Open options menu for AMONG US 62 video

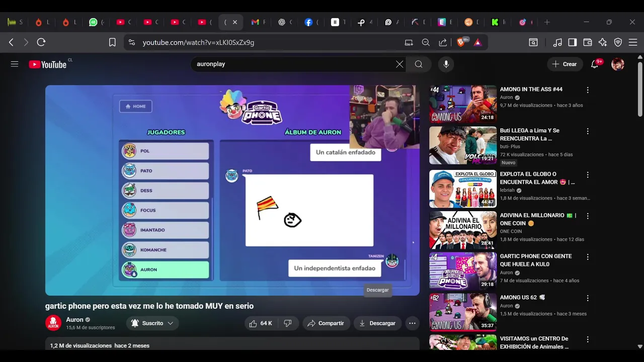click(588, 298)
